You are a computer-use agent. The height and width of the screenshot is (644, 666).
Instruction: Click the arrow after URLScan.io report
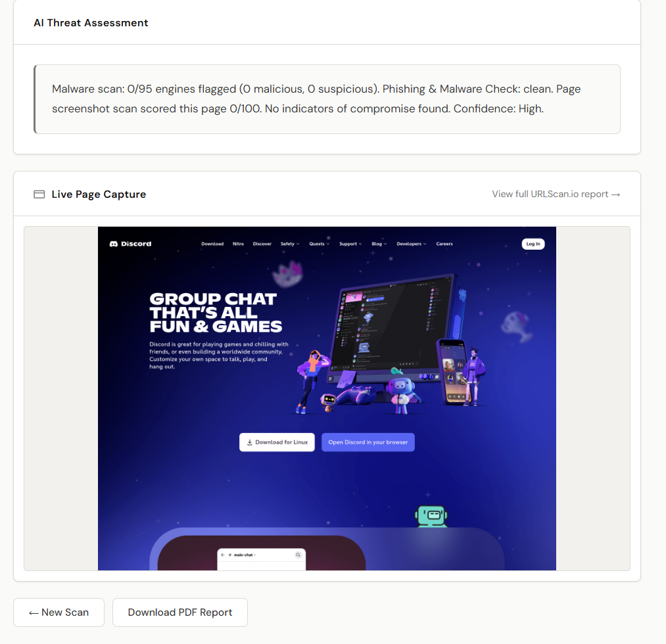tap(616, 195)
